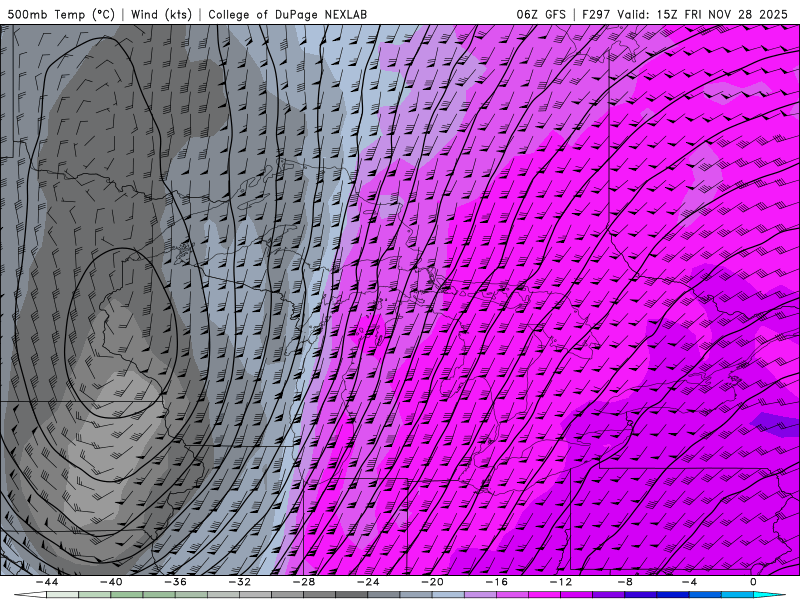Click the 'Wind (kts)' header label
Image resolution: width=800 pixels, height=600 pixels.
pyautogui.click(x=161, y=14)
